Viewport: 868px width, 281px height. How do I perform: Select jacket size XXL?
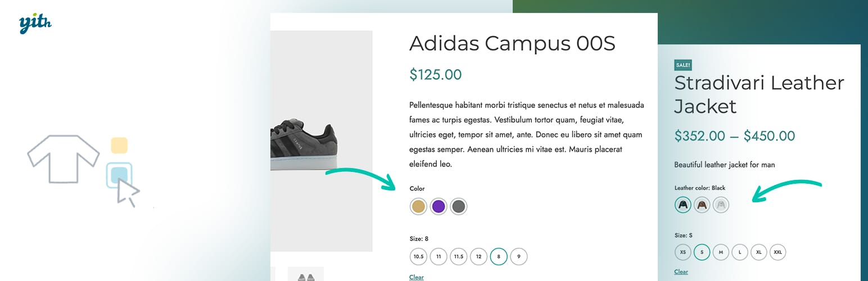click(778, 252)
